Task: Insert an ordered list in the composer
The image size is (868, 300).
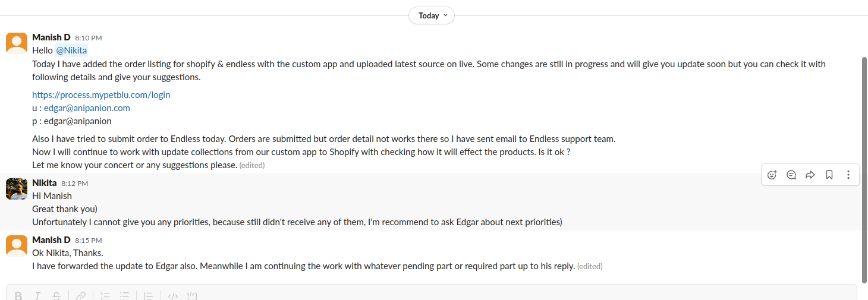Action: coord(105,296)
